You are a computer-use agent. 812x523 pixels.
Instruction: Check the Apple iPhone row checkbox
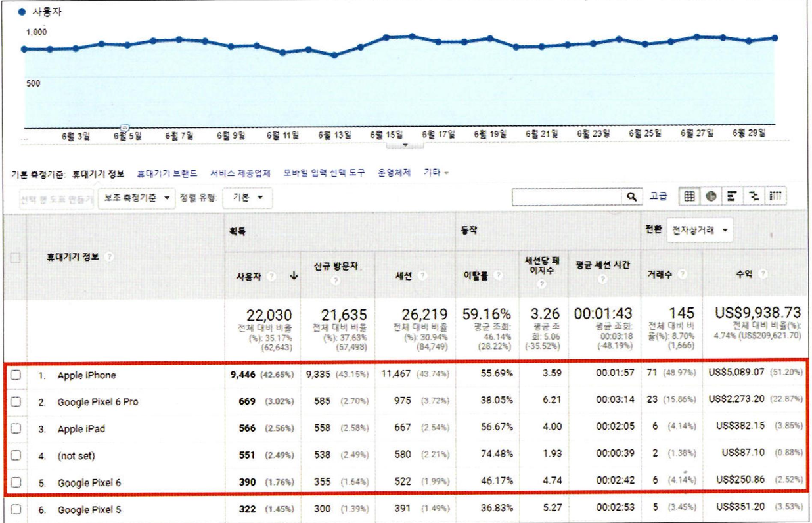(16, 375)
